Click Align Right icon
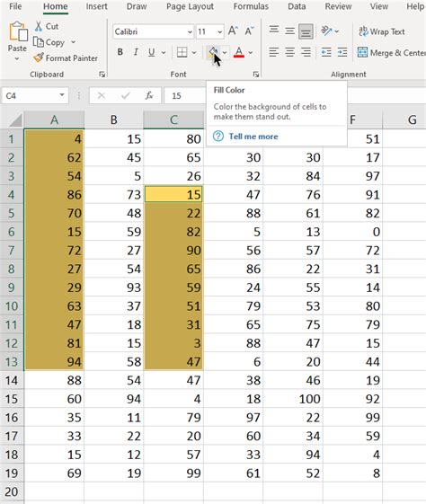The image size is (426, 504). (x=306, y=52)
